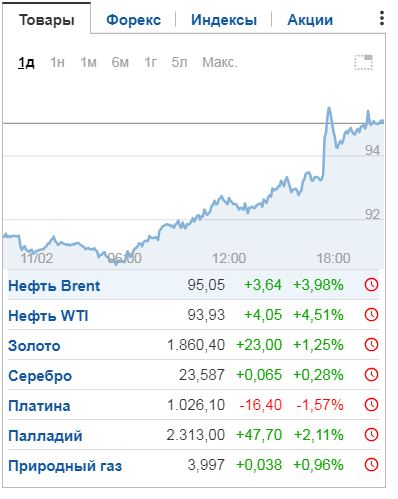This screenshot has height=499, width=398.
Task: Switch to the Форекс tab
Action: click(x=133, y=20)
